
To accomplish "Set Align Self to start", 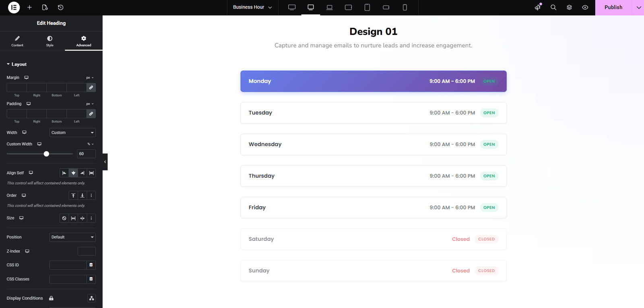I will click(64, 173).
